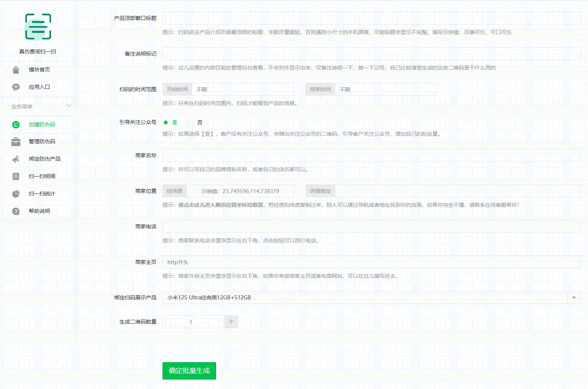588x389 pixels.
Task: Select 否 for 引导关注公众号
Action: tap(191, 122)
